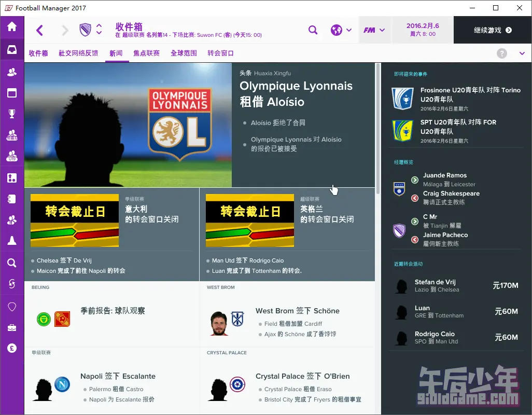The height and width of the screenshot is (415, 532).
Task: Click the SPT U20 fixture badge
Action: (402, 131)
